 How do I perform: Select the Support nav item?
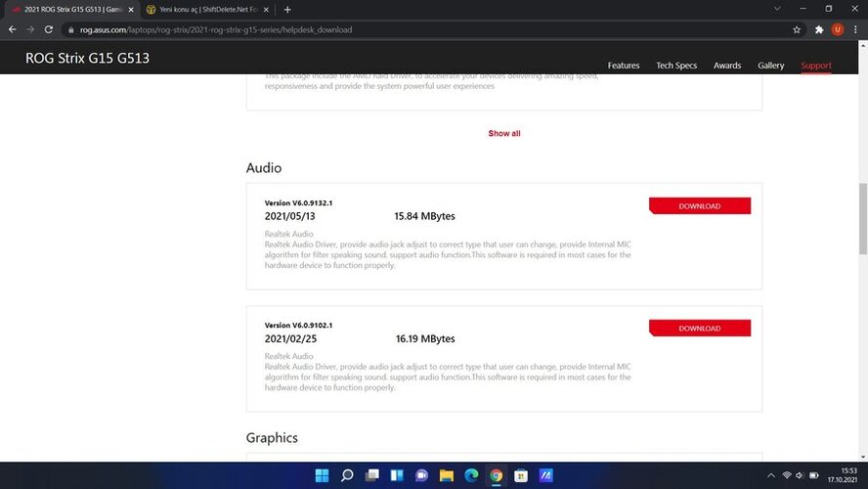pos(816,66)
